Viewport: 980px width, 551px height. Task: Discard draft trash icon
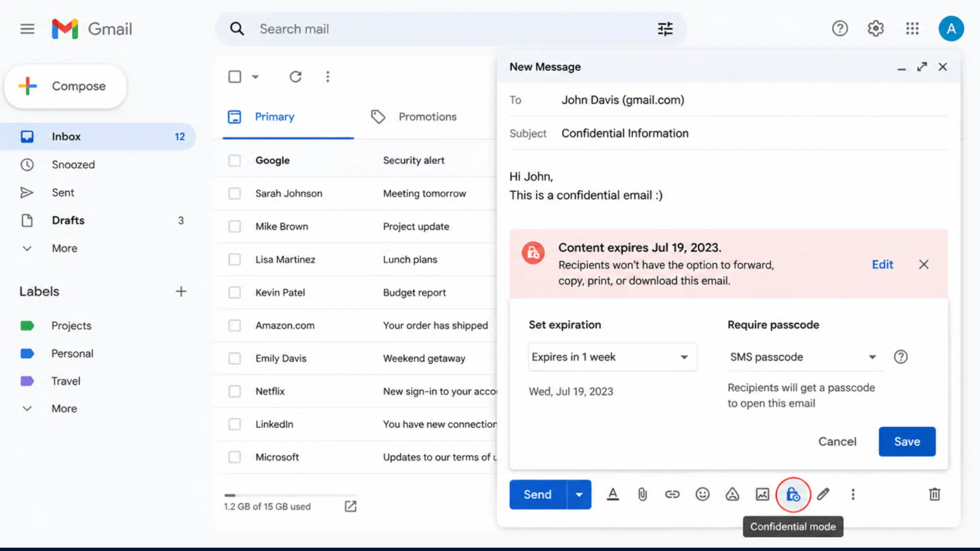click(934, 495)
